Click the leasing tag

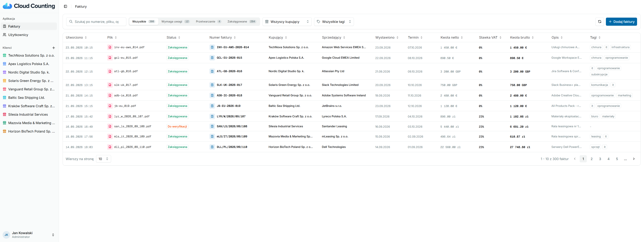click(x=596, y=137)
